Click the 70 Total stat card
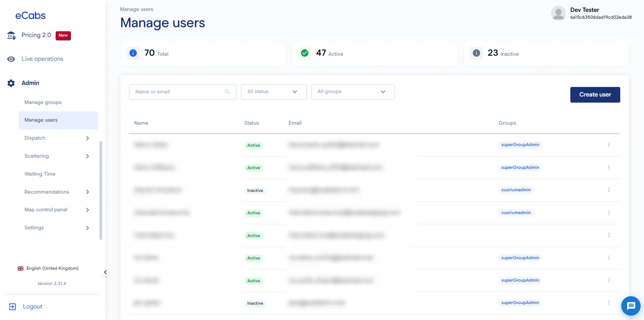The image size is (644, 320). pyautogui.click(x=203, y=53)
